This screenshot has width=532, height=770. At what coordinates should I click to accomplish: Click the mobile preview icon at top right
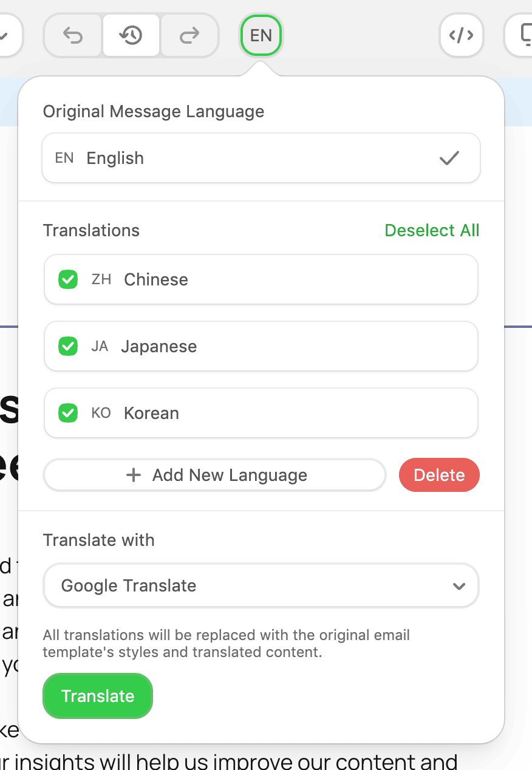[x=526, y=36]
